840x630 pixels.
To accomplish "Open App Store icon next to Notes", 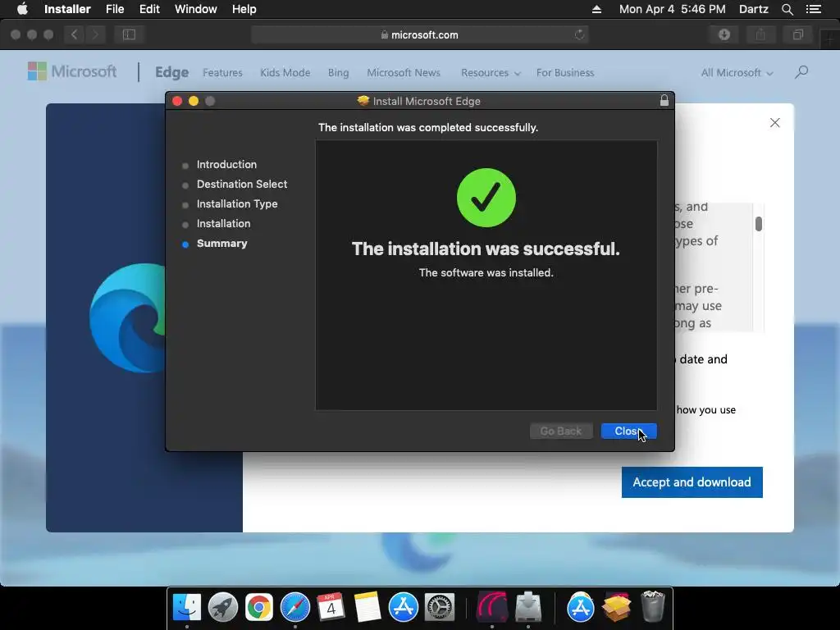I will 404,608.
